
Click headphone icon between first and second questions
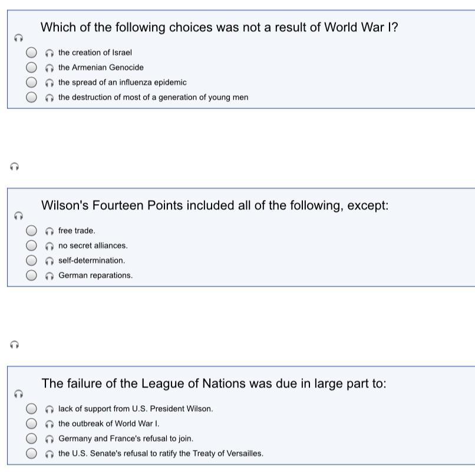click(x=14, y=167)
